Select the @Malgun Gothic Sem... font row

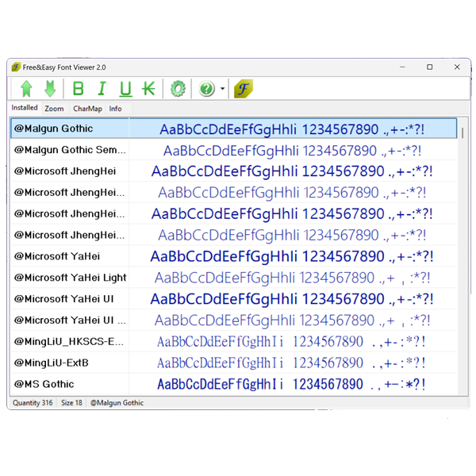point(233,150)
